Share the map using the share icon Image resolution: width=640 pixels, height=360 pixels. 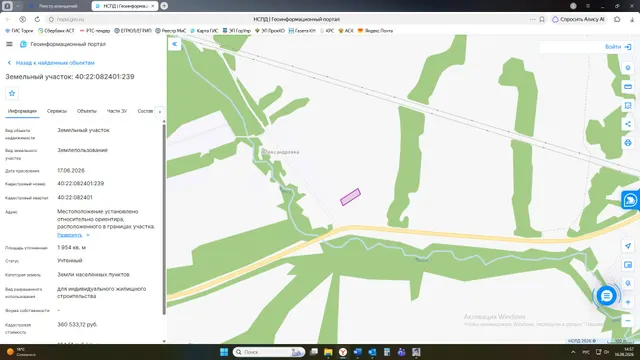click(628, 124)
